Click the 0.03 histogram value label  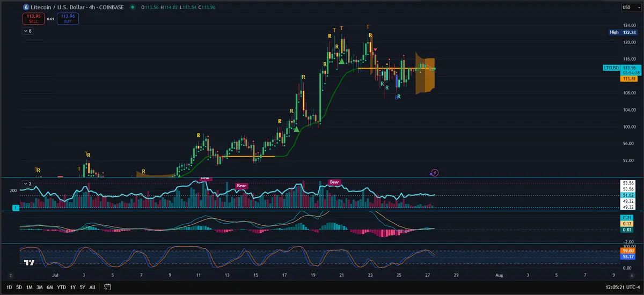pyautogui.click(x=628, y=230)
